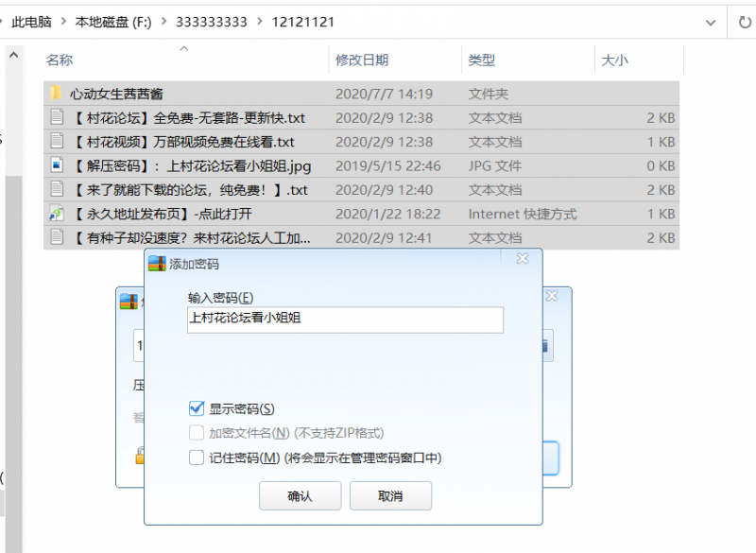Click the first text document icon below the folder
This screenshot has width=756, height=553.
(56, 118)
